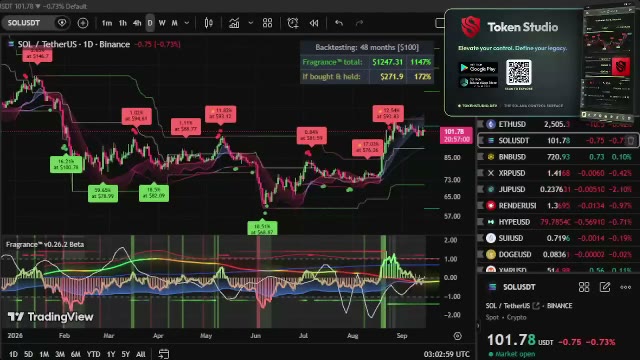Set range to 1Y
Viewport: 640px width, 360px height.
[x=111, y=354]
